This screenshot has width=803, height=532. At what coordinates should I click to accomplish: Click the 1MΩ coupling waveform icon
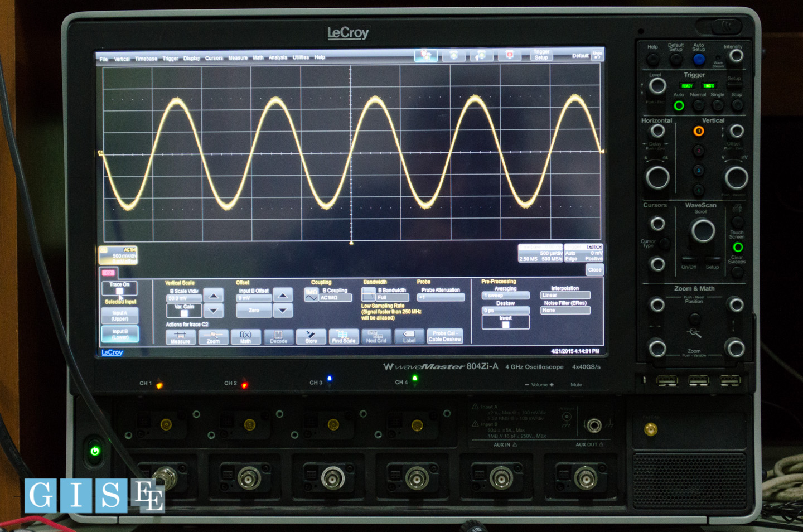click(311, 294)
